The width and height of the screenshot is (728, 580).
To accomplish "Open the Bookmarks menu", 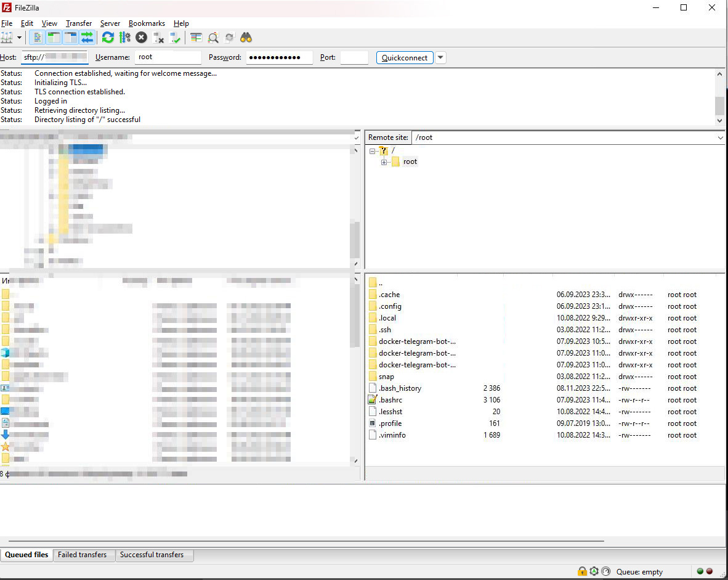I will click(147, 23).
